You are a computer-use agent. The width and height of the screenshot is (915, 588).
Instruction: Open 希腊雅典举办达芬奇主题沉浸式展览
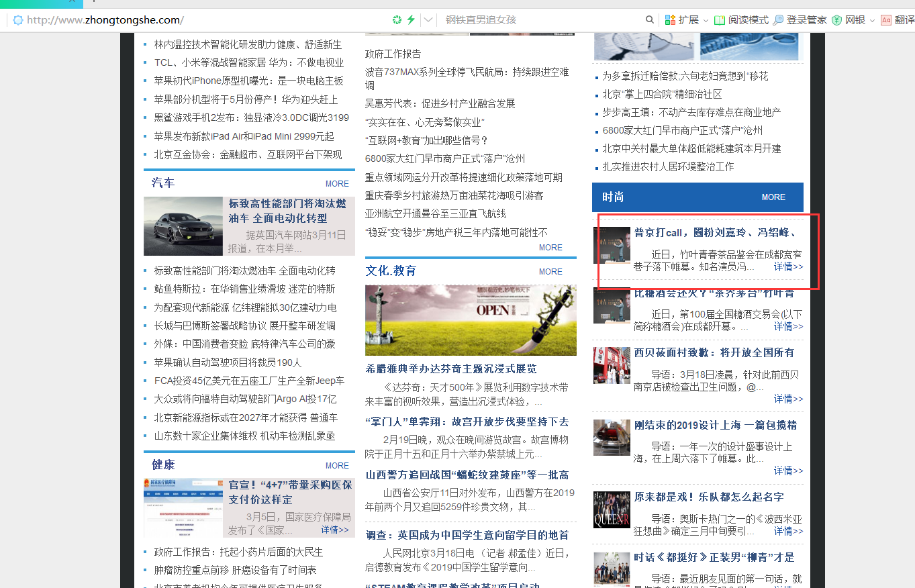pyautogui.click(x=451, y=369)
